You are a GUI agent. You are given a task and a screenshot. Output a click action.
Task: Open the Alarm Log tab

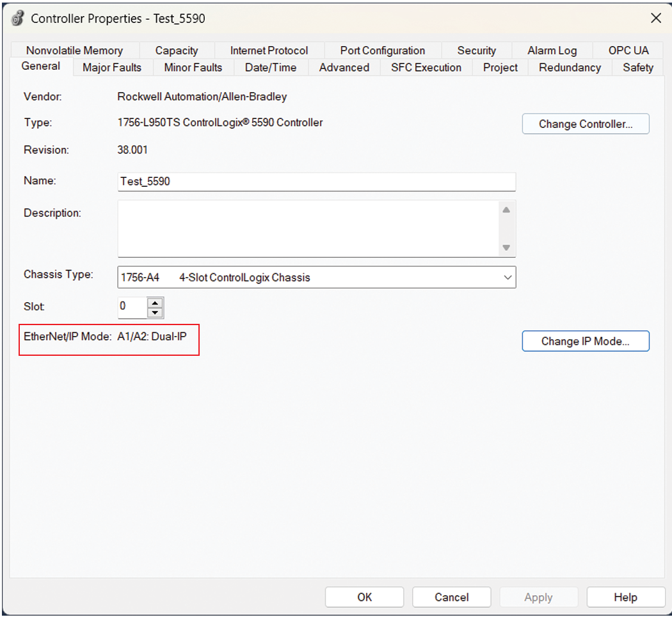(x=551, y=50)
